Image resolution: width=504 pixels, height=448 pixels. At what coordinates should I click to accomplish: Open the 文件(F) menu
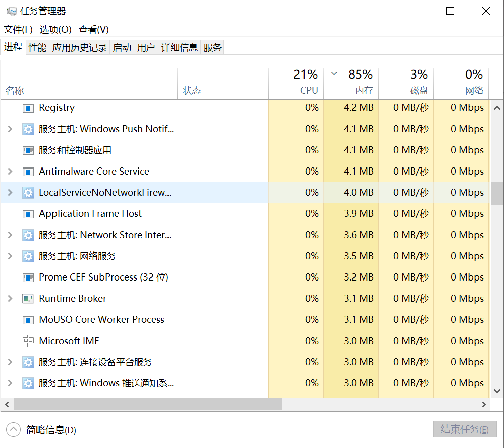pos(18,30)
